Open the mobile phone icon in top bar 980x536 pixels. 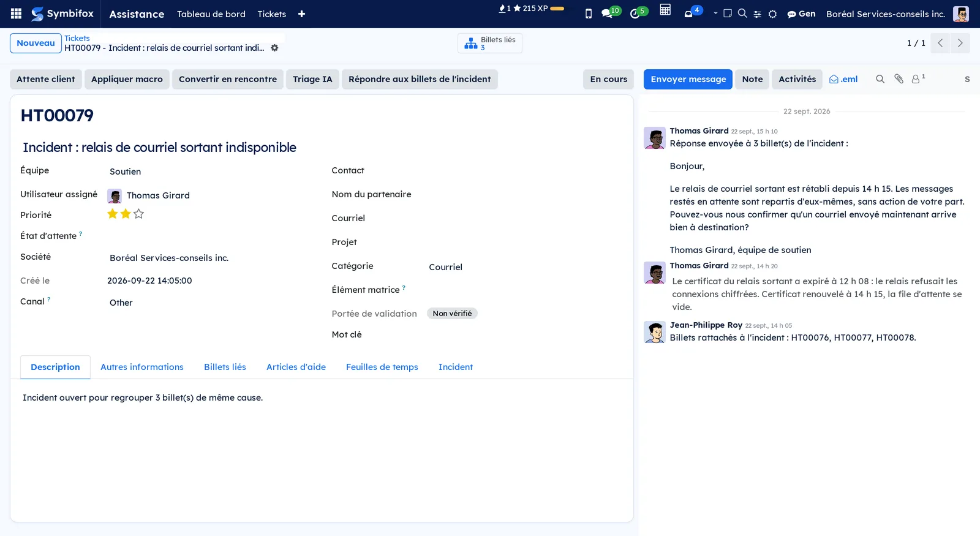tap(589, 13)
